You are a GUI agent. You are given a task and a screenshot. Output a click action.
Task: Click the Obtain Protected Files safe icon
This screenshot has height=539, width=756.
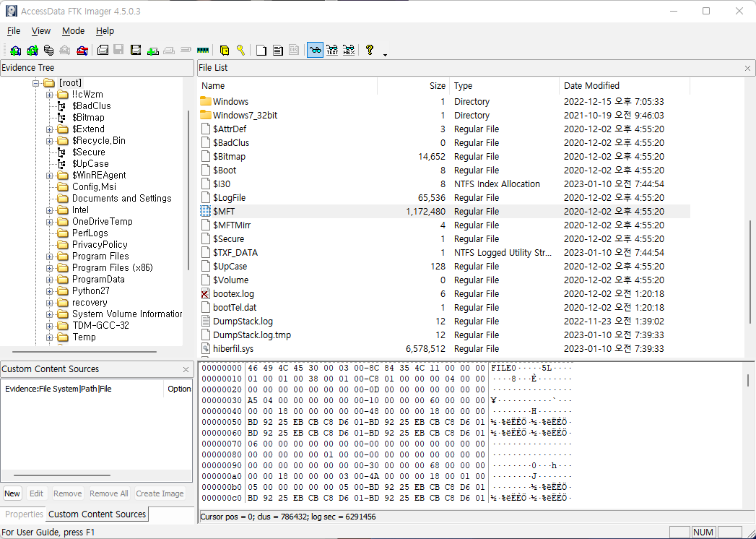click(x=224, y=50)
